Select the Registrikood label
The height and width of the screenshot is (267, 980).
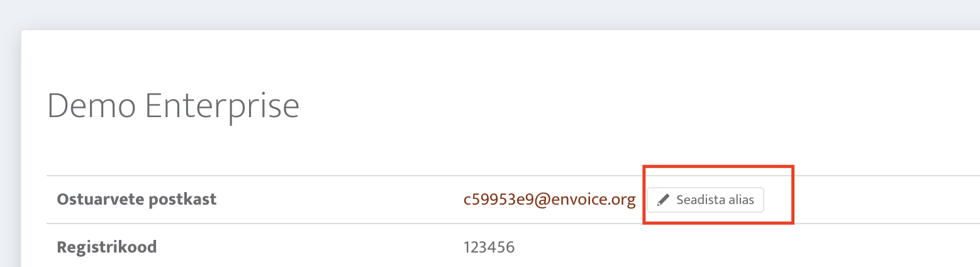coord(107,247)
